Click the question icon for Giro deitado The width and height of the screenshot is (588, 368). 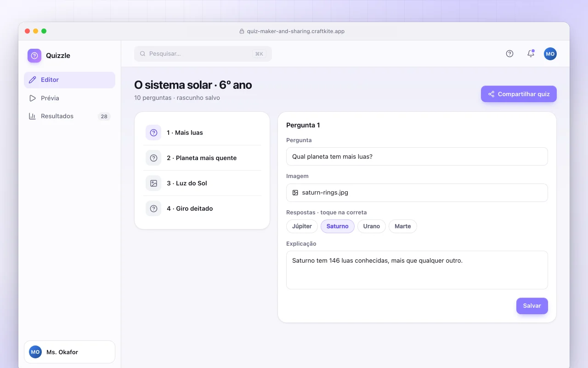tap(153, 208)
